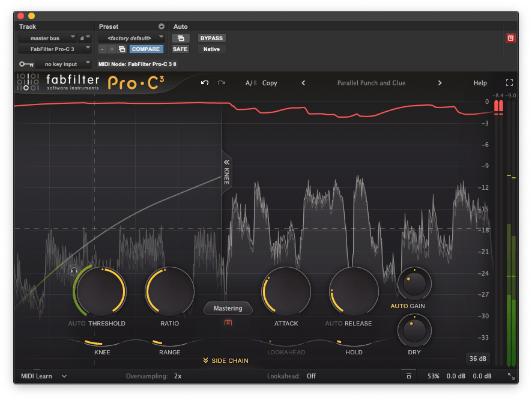Enable sidechain audition headphone icon

pyautogui.click(x=74, y=270)
